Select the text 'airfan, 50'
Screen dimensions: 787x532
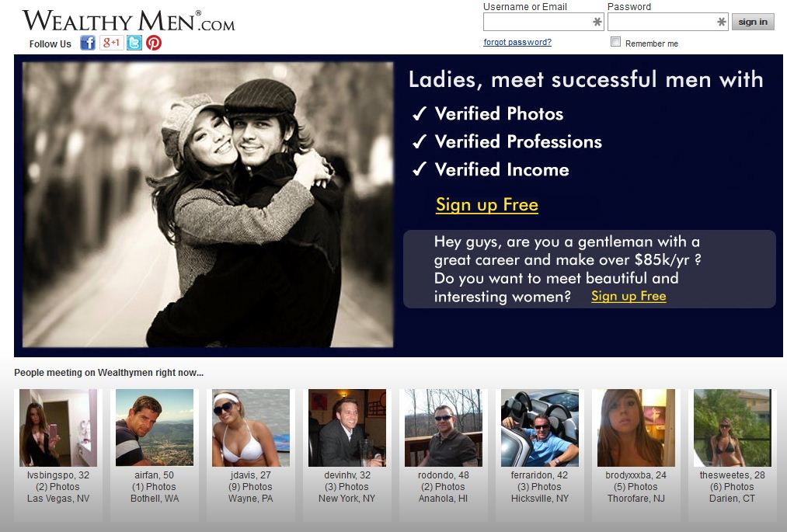coord(154,475)
